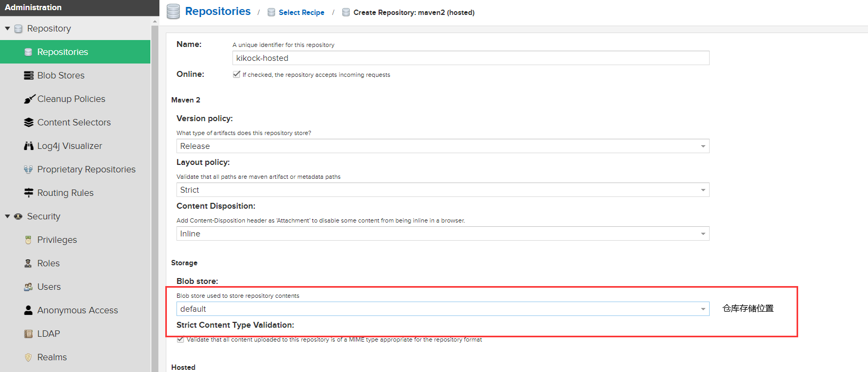Click the Realms shield icon
868x372 pixels.
pyautogui.click(x=28, y=357)
